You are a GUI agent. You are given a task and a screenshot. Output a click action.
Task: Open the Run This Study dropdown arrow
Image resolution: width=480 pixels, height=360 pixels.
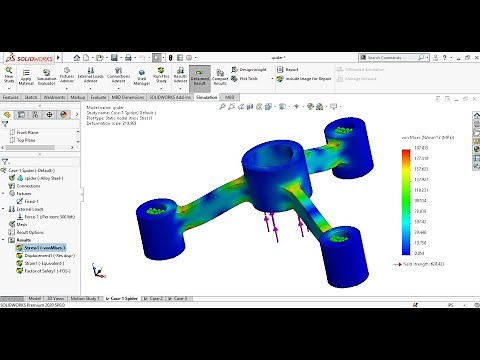(161, 89)
